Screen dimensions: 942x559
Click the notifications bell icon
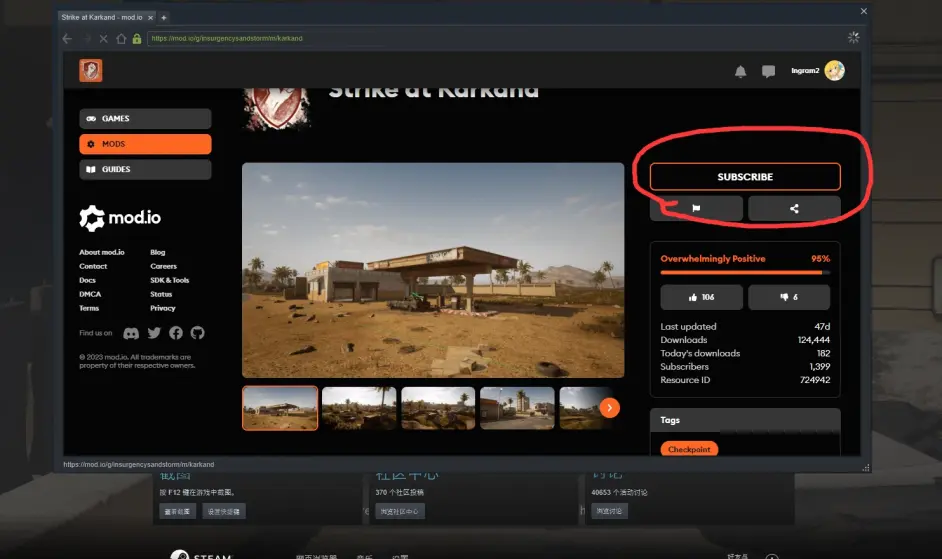click(x=740, y=71)
